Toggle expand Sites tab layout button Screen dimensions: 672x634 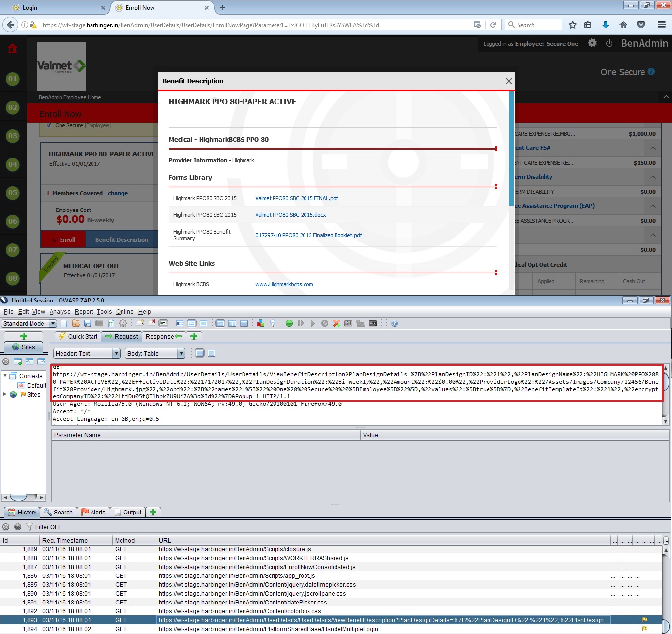pyautogui.click(x=180, y=323)
